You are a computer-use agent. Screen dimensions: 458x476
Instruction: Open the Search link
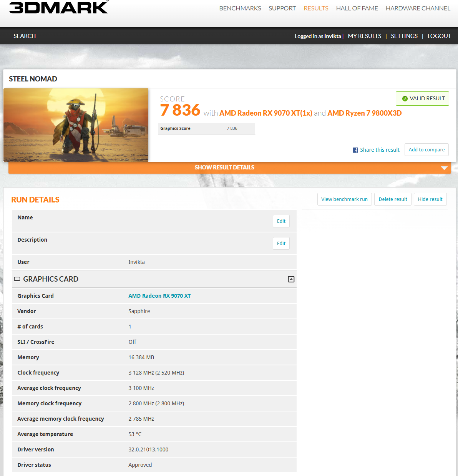pos(25,36)
